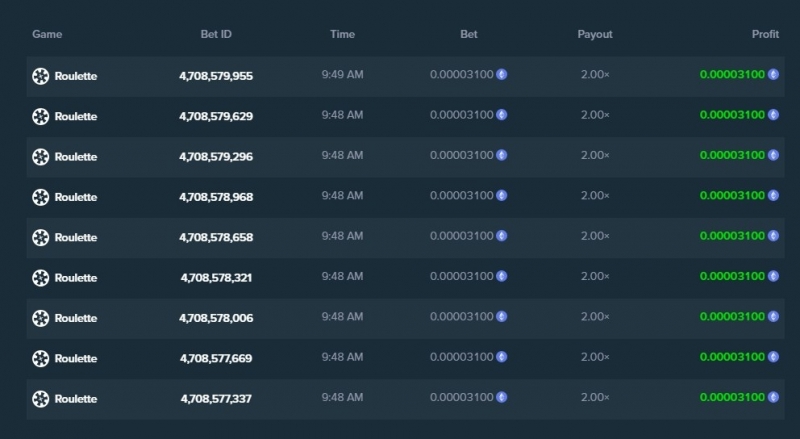Click Ethereum coin in Bet column, row 4,708,578,968

tap(502, 196)
